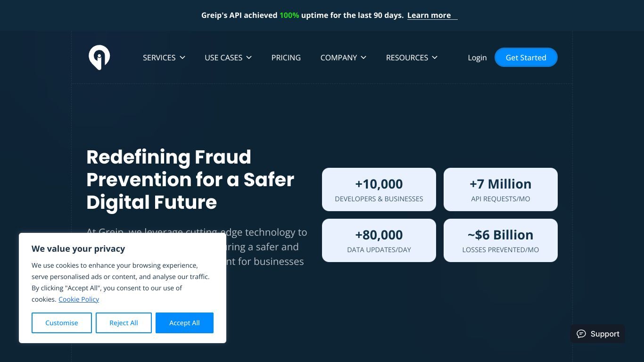Go to the PRICING page
644x362 pixels.
[x=286, y=58]
